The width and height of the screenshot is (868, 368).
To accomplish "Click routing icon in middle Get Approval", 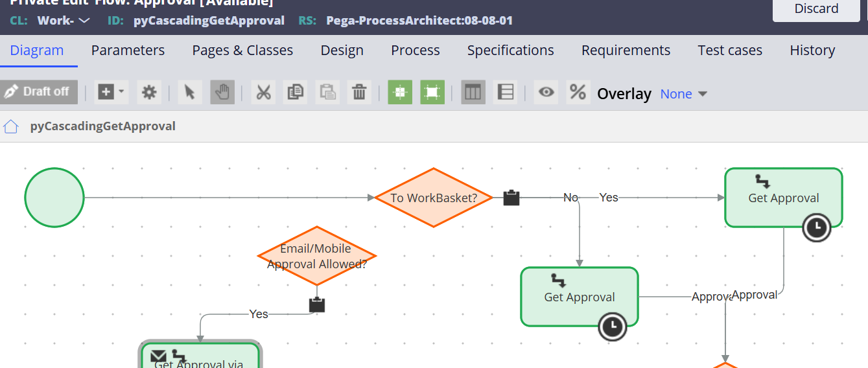I will (558, 280).
